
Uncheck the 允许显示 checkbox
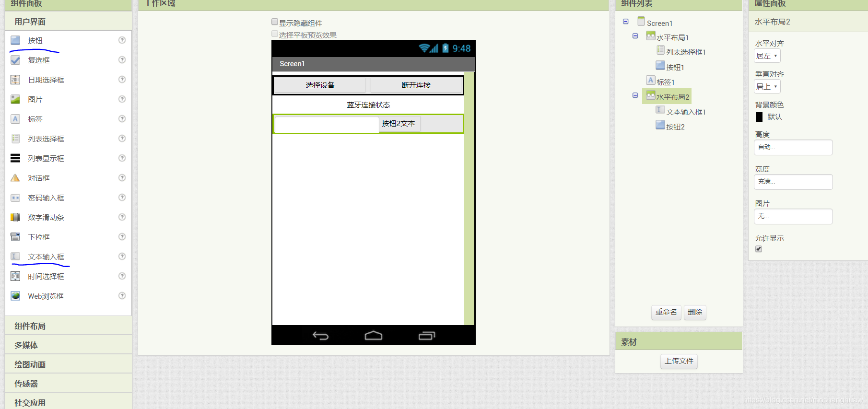(759, 249)
